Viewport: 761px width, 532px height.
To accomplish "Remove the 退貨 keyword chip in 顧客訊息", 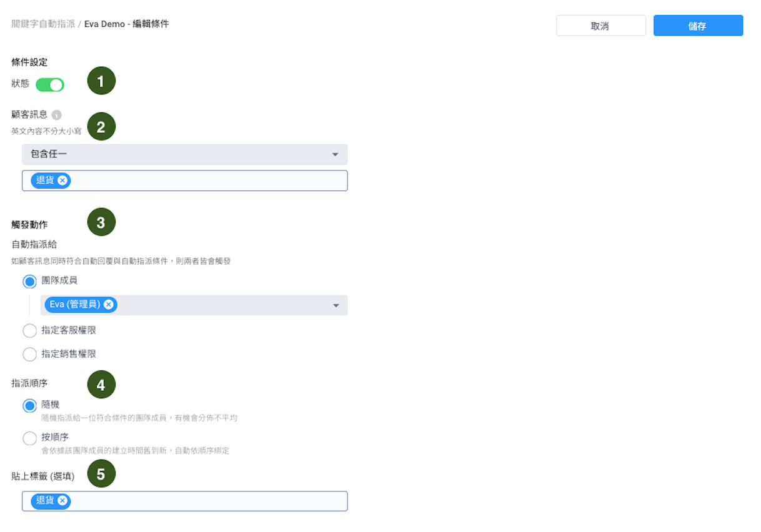I will point(62,180).
